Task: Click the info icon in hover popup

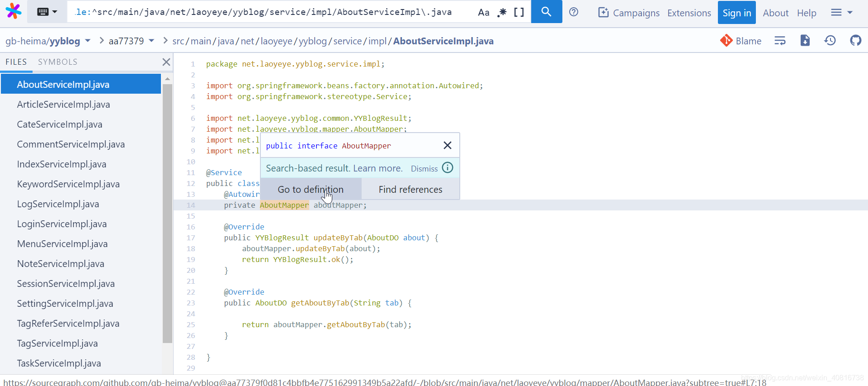Action: tap(448, 168)
